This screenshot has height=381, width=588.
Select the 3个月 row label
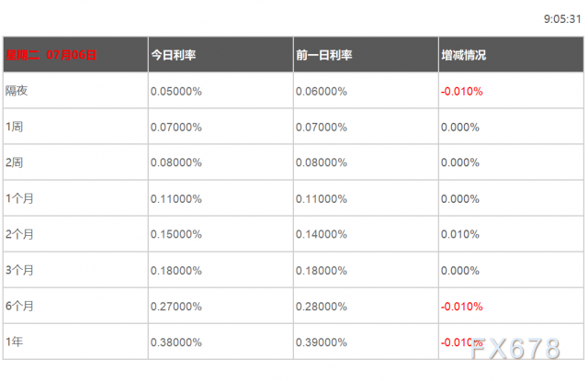coord(19,270)
